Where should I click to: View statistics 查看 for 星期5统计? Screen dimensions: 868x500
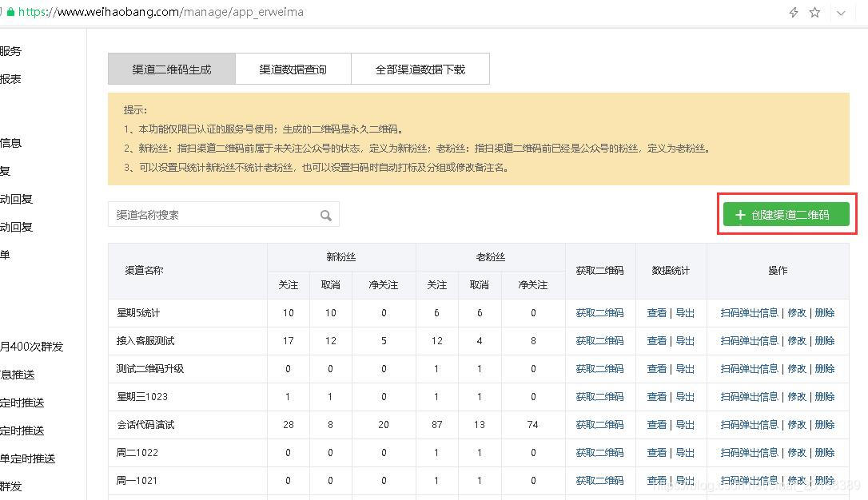656,313
